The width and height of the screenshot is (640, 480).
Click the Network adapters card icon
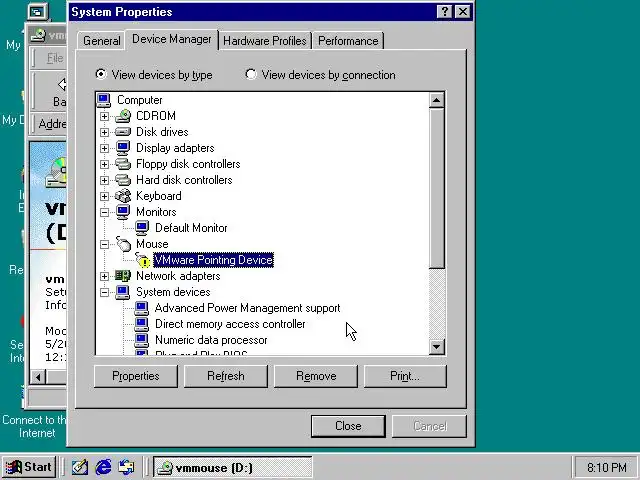tap(122, 276)
